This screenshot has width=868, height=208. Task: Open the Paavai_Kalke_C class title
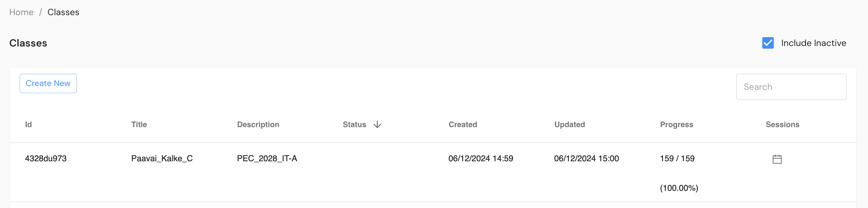tap(162, 158)
